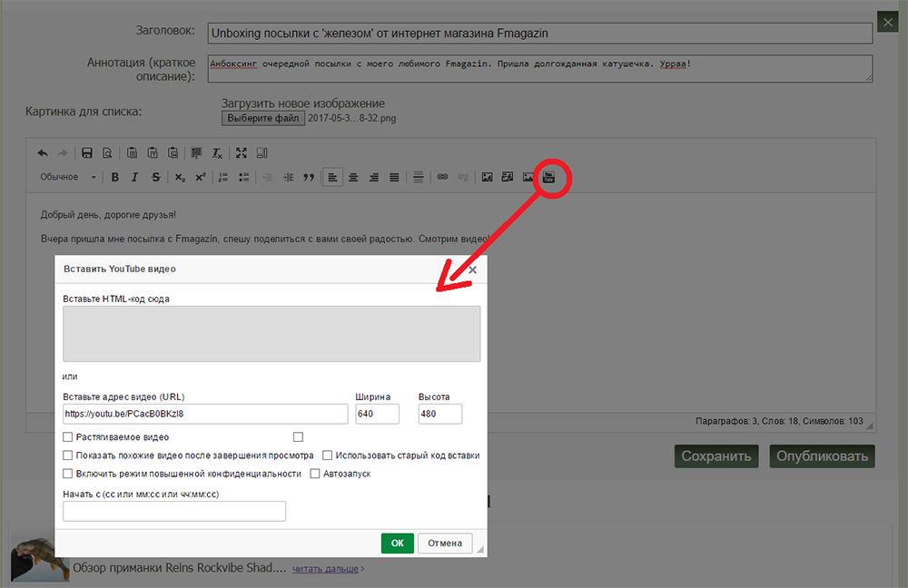Close the YouTube video dialog
The height and width of the screenshot is (588, 908).
(x=472, y=269)
